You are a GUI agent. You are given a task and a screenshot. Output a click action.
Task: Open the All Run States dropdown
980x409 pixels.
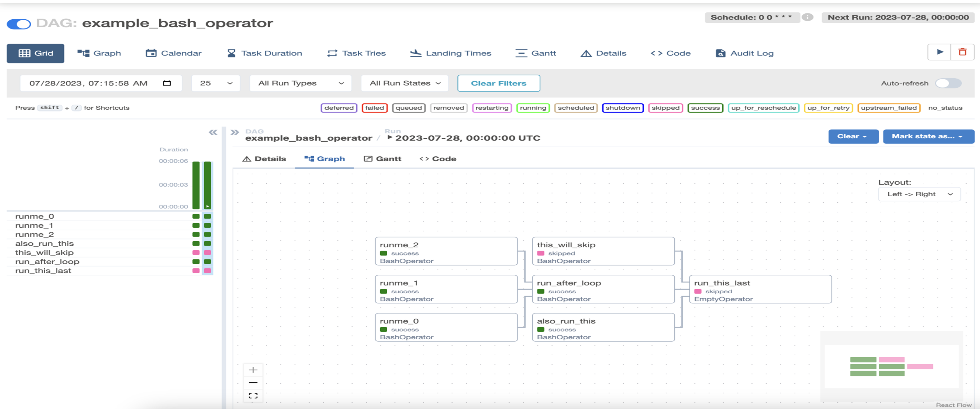click(404, 83)
